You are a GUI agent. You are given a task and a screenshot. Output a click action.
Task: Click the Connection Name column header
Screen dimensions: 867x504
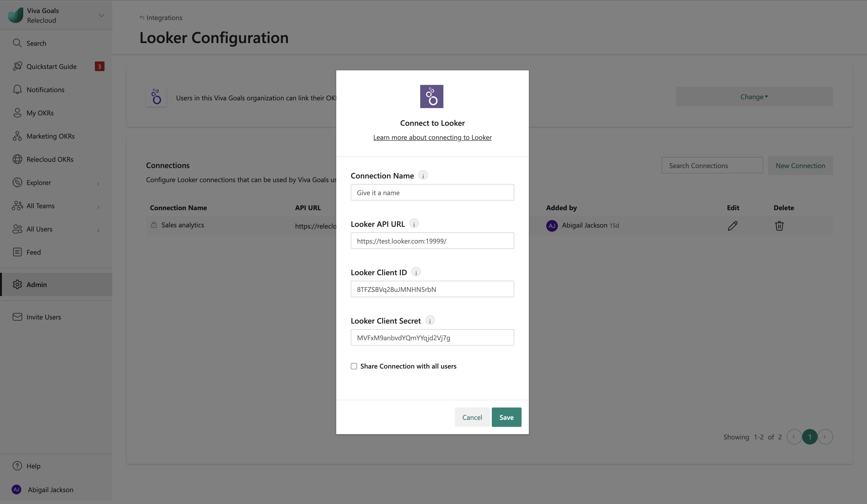pyautogui.click(x=178, y=208)
